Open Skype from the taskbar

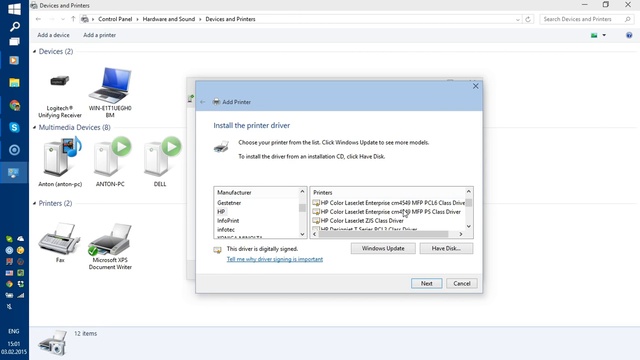point(14,127)
